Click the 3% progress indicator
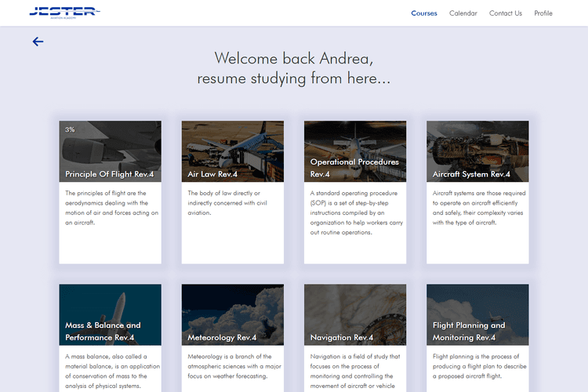588x392 pixels. pos(70,130)
